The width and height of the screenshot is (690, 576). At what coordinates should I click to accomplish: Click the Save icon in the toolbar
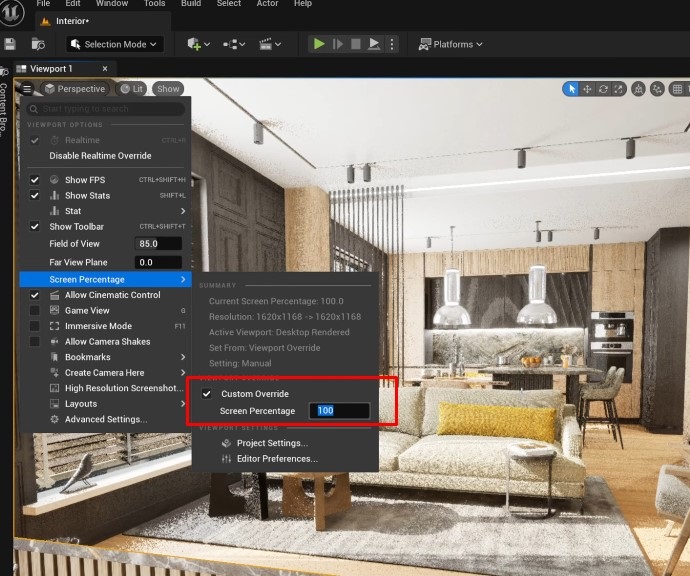tap(10, 44)
